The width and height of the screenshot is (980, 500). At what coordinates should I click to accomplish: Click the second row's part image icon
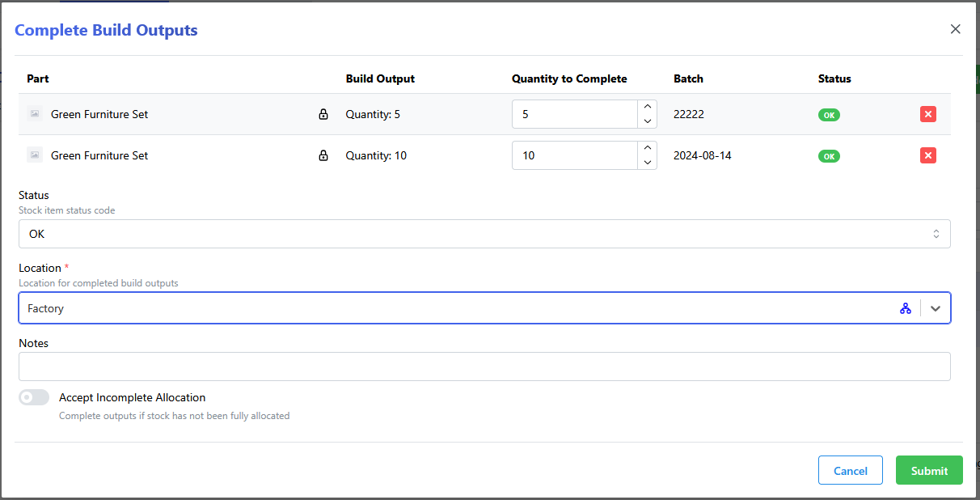point(34,155)
